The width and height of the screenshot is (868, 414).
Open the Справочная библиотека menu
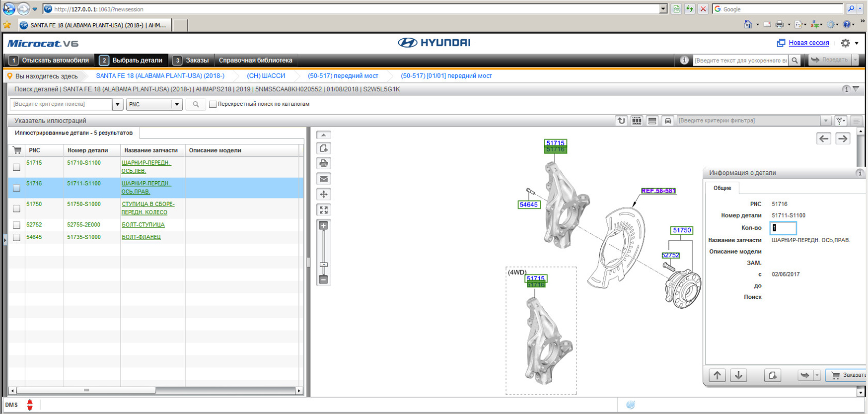point(255,60)
